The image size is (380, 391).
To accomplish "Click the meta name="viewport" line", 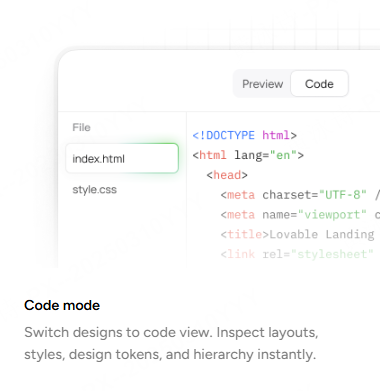I will click(x=300, y=215).
